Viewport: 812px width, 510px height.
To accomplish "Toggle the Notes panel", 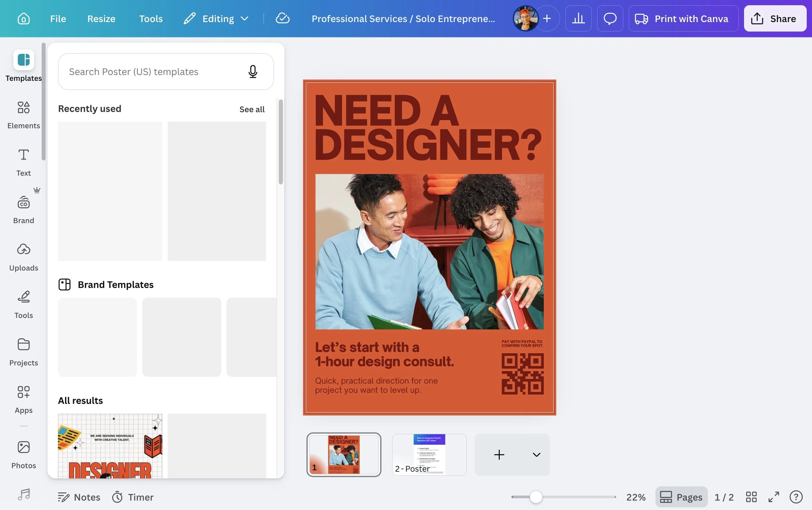I will (79, 497).
